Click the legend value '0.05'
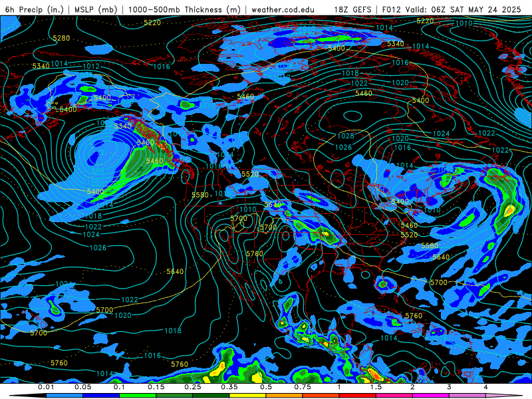The image size is (532, 399). tap(82, 387)
